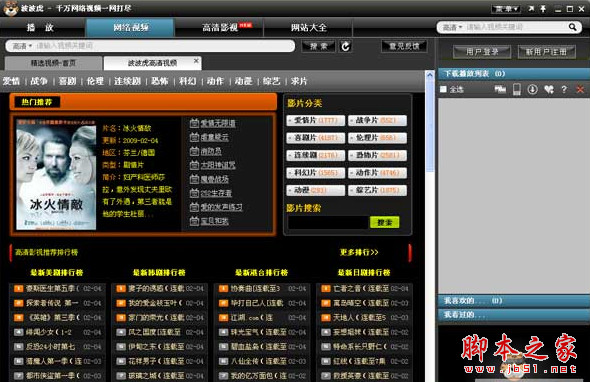Open the 高清 dropdown in the top-right search box

coord(452,27)
